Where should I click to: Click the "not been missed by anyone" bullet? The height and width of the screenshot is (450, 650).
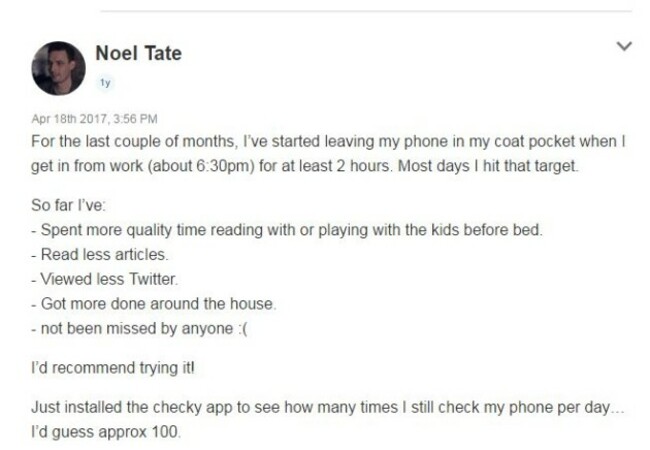[x=139, y=329]
